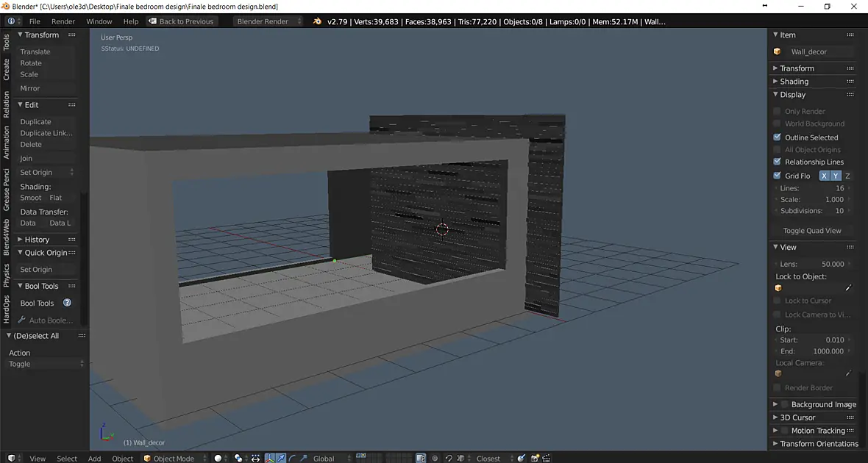Click the Bool Tools help question icon
868x463 pixels.
click(x=67, y=303)
